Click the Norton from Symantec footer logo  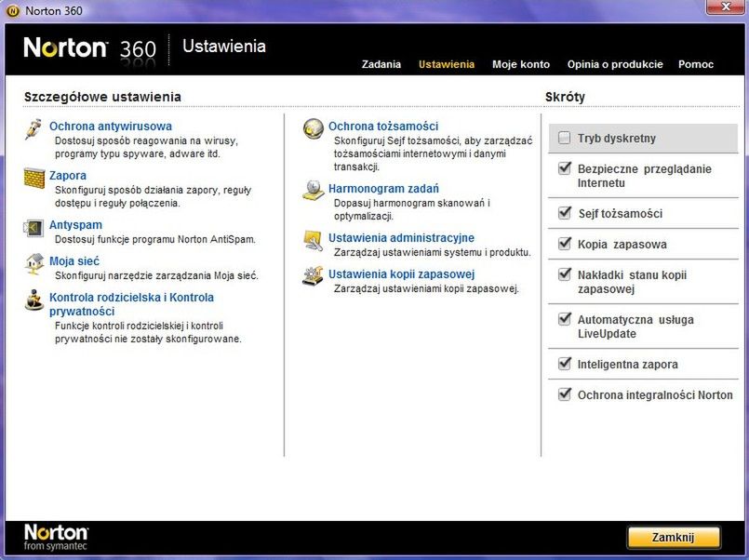[56, 537]
